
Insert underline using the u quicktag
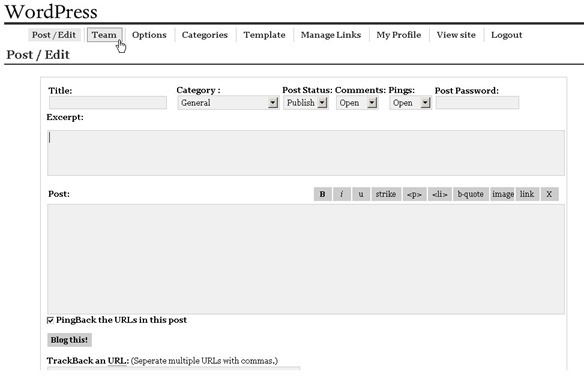click(361, 194)
